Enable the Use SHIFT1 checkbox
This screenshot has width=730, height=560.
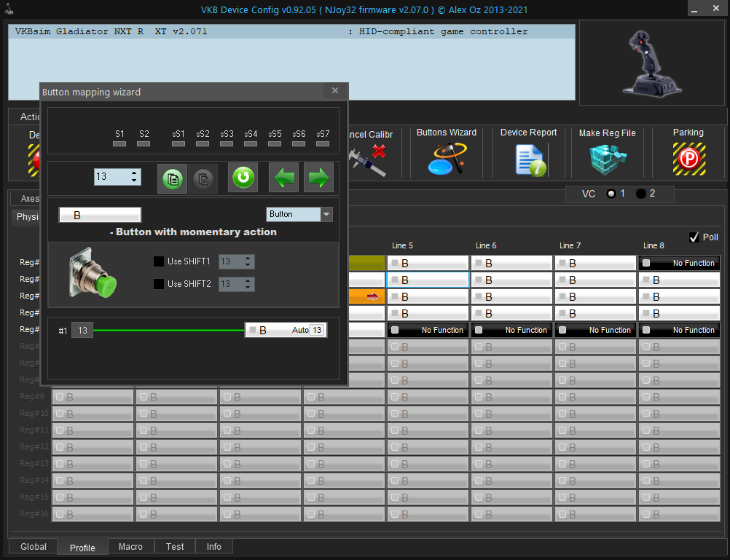click(x=159, y=261)
